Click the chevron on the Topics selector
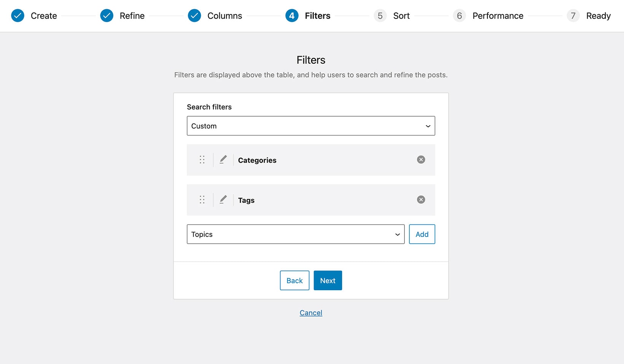 click(x=397, y=234)
